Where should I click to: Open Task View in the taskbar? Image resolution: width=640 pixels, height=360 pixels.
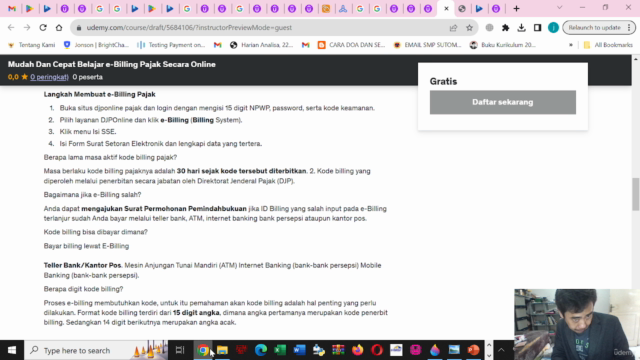(x=180, y=350)
